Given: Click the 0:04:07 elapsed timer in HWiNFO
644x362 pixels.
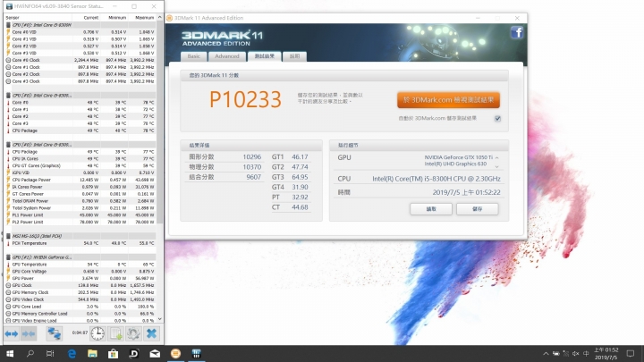Looking at the screenshot, I should click(80, 333).
